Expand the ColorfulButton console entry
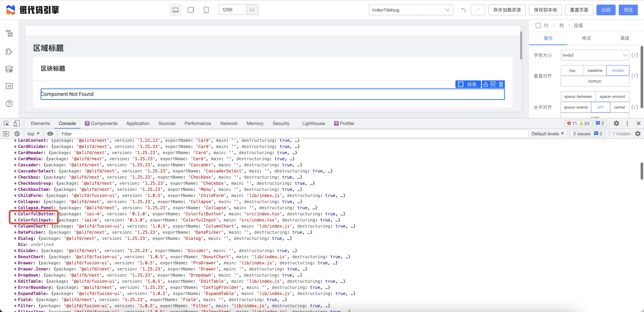644x312 pixels. [x=15, y=214]
